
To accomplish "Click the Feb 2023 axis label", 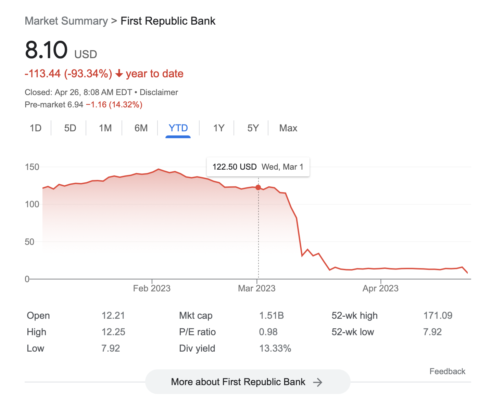I will click(x=152, y=288).
